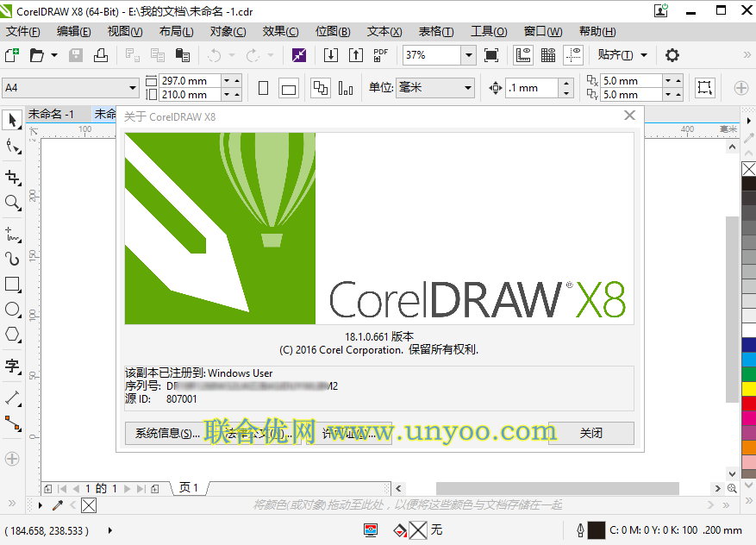Expand the toolbox quick customize plus

[x=13, y=458]
